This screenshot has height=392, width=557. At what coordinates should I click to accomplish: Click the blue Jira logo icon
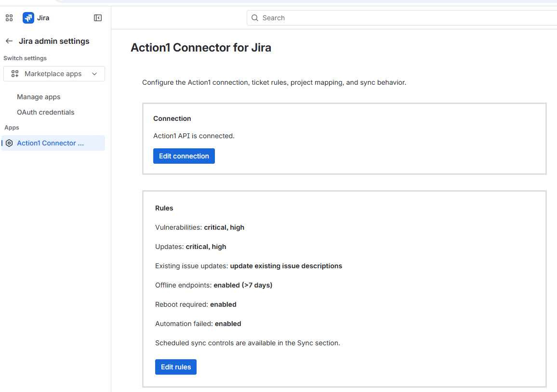point(28,18)
